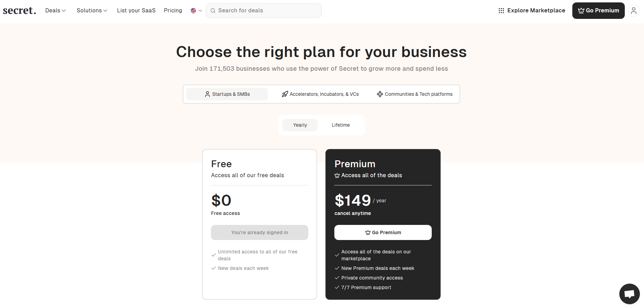
Task: Click the Startups person icon
Action: pyautogui.click(x=207, y=94)
